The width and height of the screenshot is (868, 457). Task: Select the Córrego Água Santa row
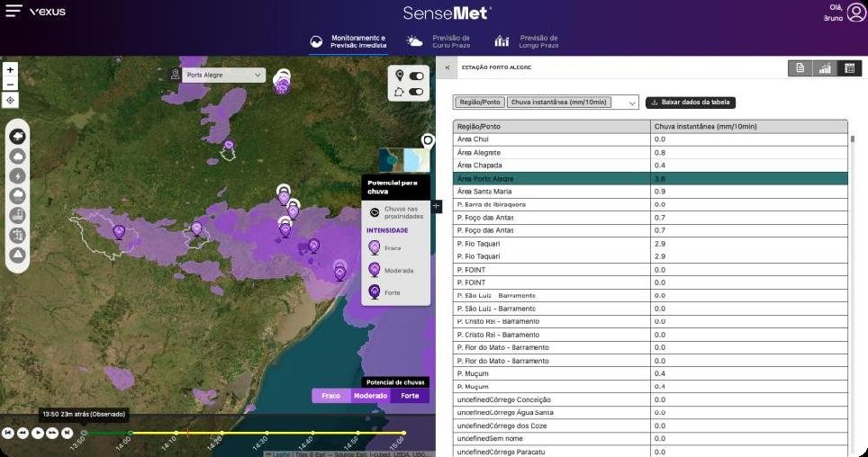650,413
